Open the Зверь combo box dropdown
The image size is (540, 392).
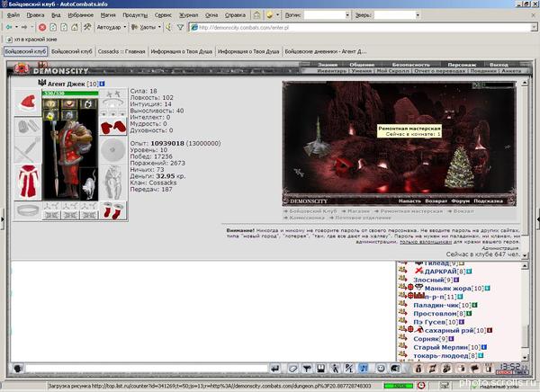tap(418, 15)
